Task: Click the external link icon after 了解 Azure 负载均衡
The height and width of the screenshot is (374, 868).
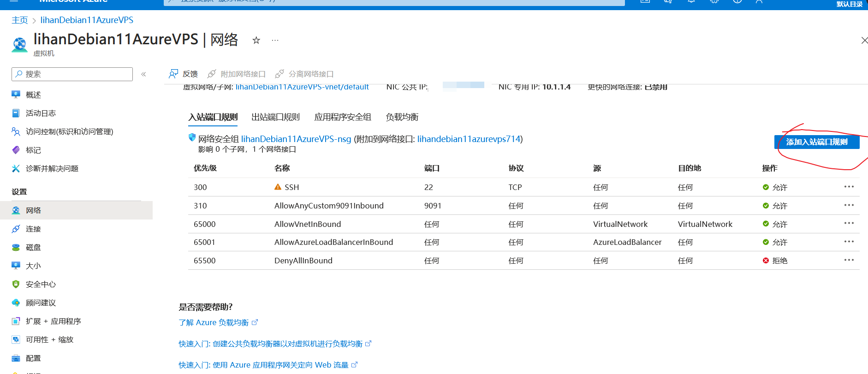Action: 255,322
